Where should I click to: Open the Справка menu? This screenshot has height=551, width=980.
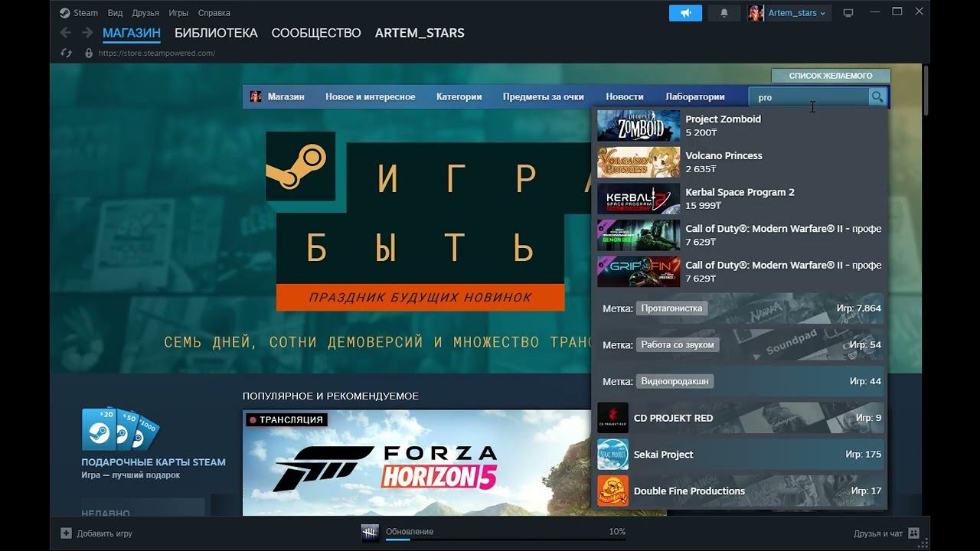[x=214, y=13]
